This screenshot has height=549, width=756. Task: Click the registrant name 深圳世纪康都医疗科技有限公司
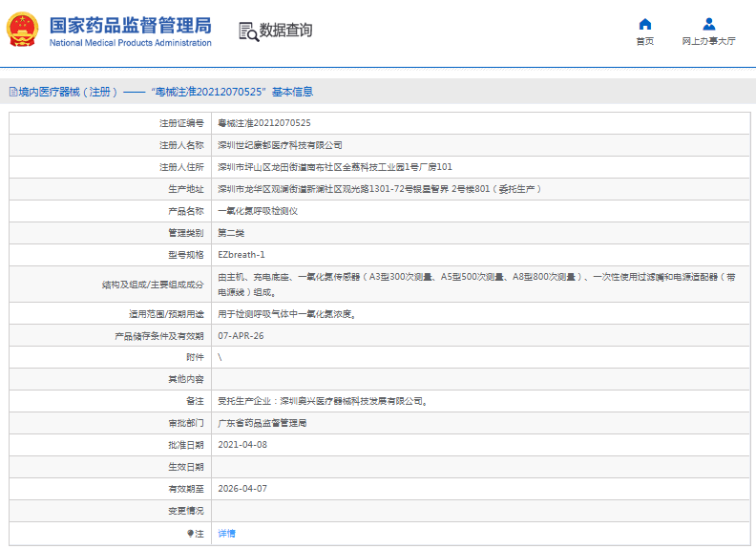click(281, 145)
